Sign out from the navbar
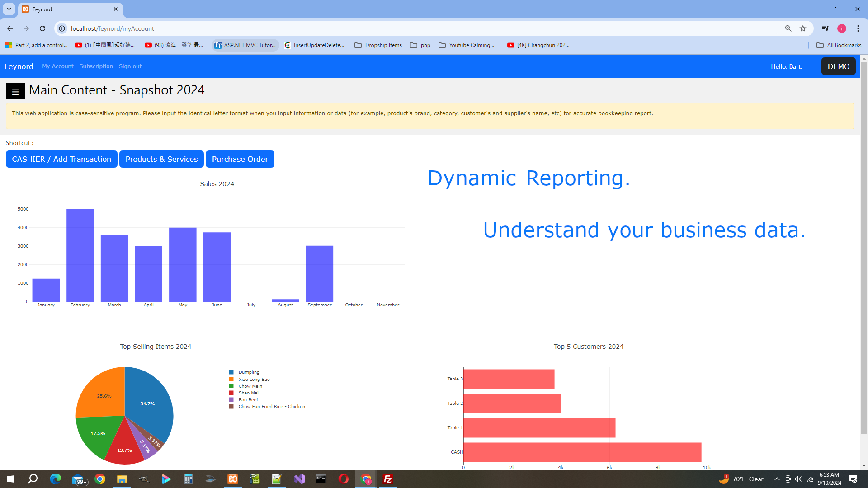This screenshot has height=488, width=868. tap(130, 66)
